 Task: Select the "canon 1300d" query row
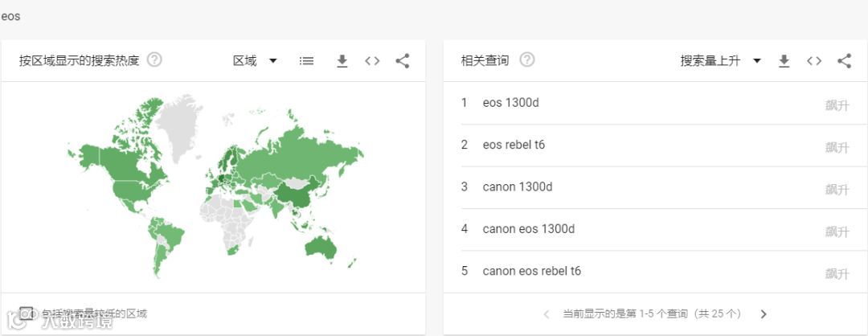click(518, 187)
